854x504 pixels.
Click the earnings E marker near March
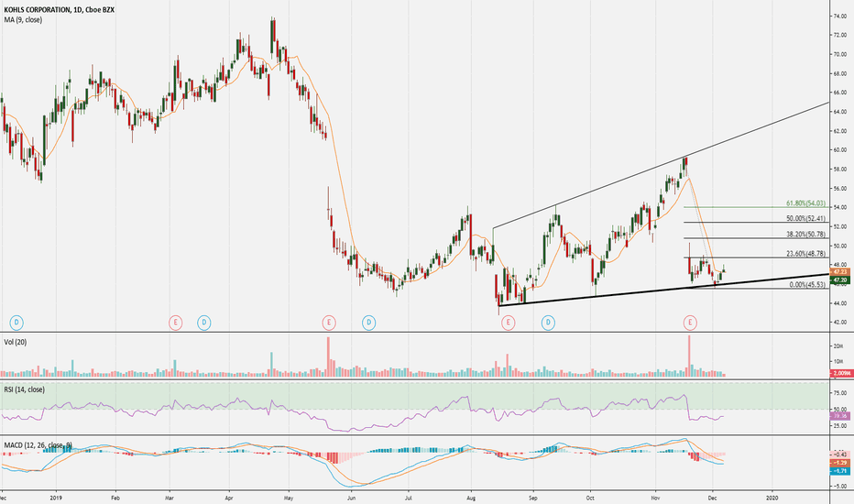175,323
